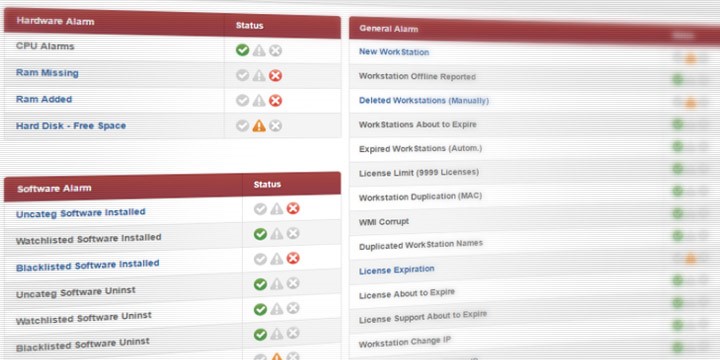Click grey X for Watchlisted Software Installed
The height and width of the screenshot is (360, 720).
(x=293, y=234)
